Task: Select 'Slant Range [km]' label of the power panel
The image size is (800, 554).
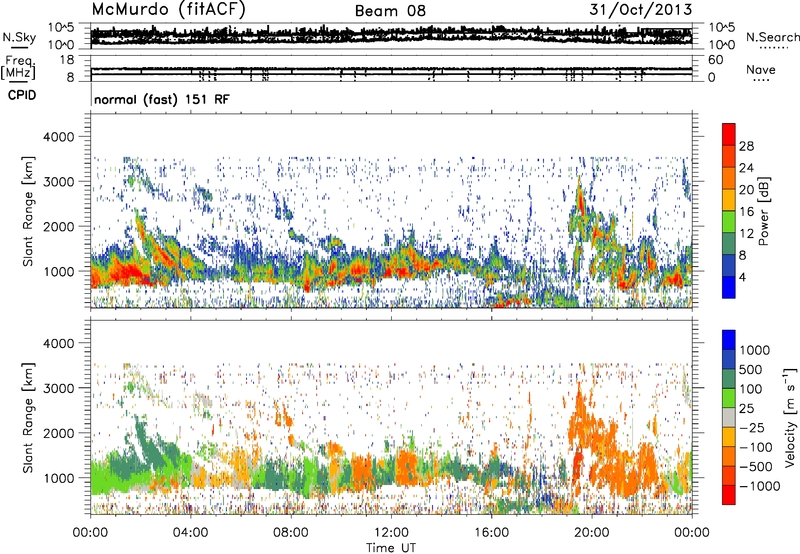Action: [x=28, y=211]
